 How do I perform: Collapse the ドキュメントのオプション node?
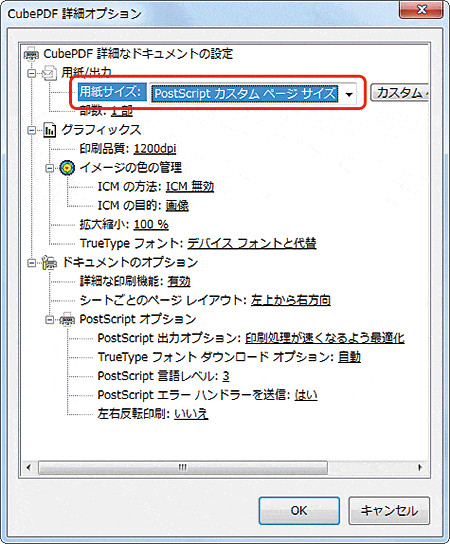[x=32, y=263]
